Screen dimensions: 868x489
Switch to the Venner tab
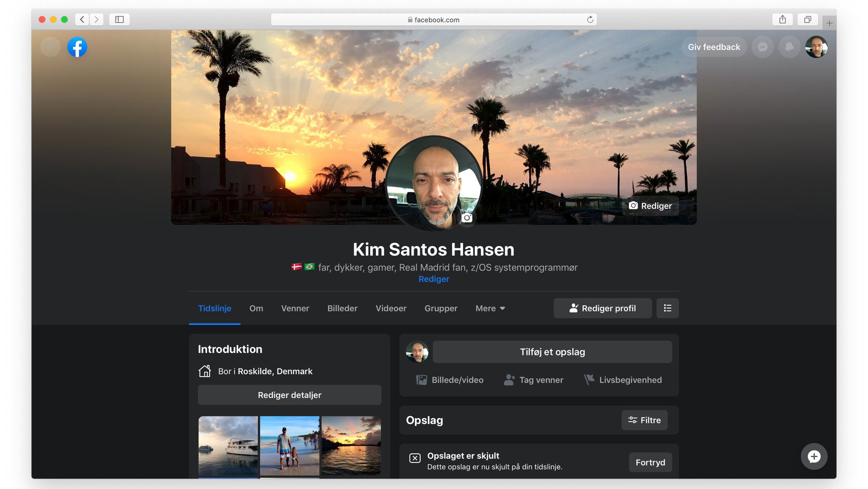click(295, 309)
